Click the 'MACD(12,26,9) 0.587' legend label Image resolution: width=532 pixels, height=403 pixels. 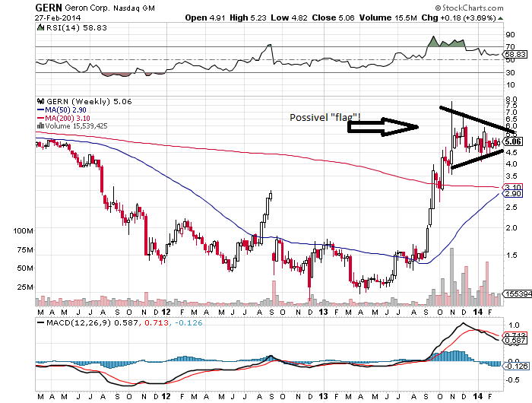[92, 323]
